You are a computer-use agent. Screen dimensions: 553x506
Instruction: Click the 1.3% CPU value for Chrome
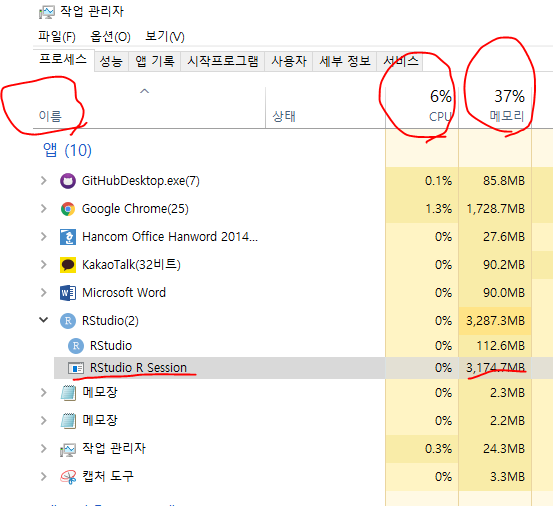[438, 209]
